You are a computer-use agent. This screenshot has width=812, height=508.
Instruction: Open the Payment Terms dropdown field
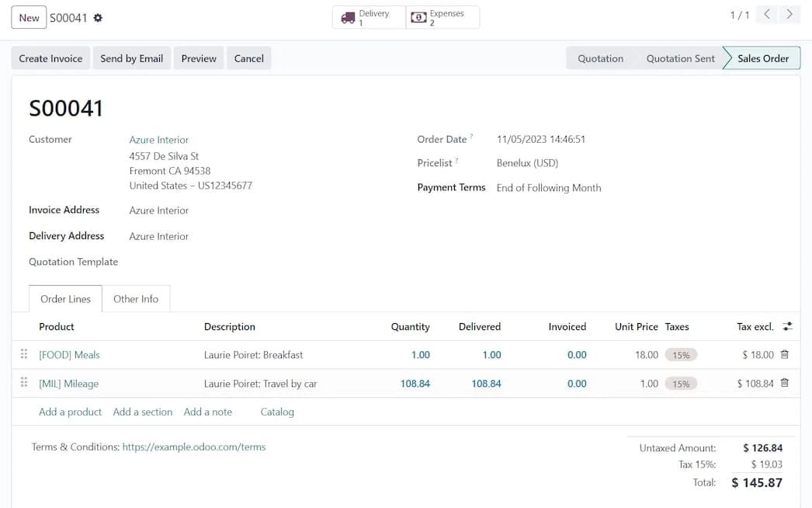pos(548,188)
